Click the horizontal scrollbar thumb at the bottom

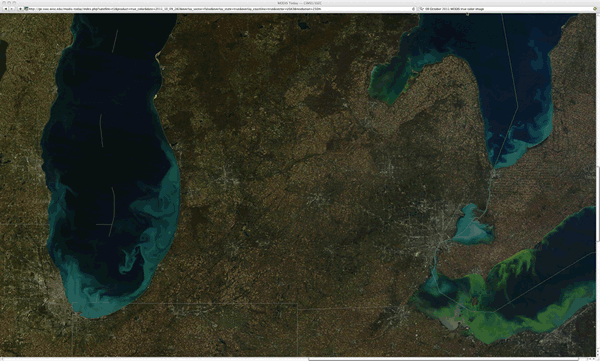[x=444, y=359]
